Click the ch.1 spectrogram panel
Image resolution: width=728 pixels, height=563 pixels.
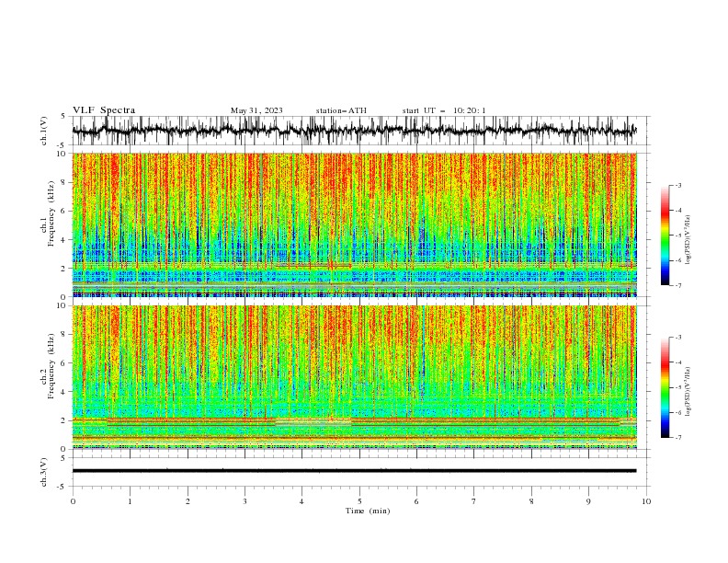point(354,224)
